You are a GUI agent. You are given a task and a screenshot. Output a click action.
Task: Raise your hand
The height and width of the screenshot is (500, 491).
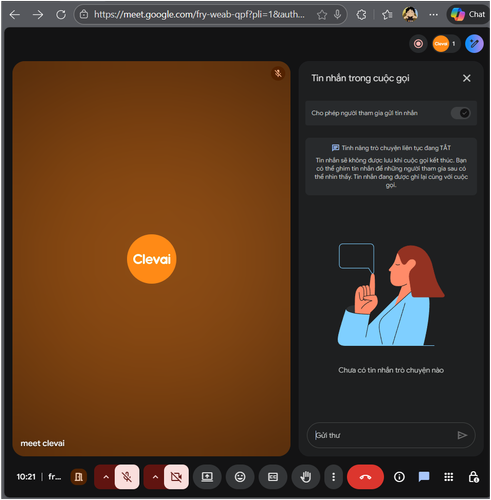click(x=305, y=477)
